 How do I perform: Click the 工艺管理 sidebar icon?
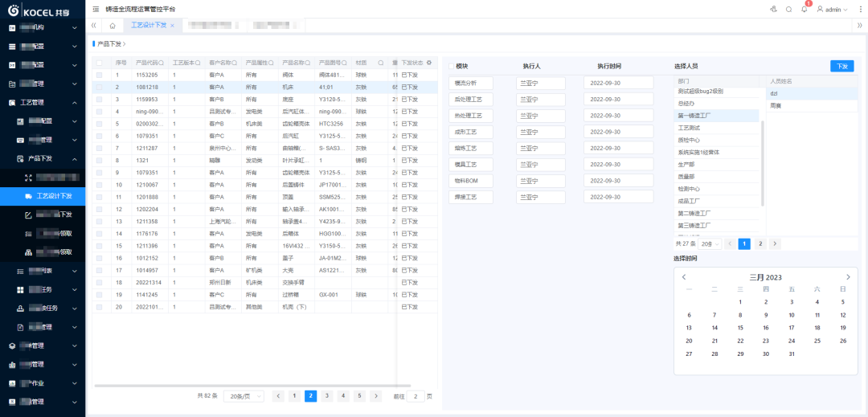coord(11,102)
